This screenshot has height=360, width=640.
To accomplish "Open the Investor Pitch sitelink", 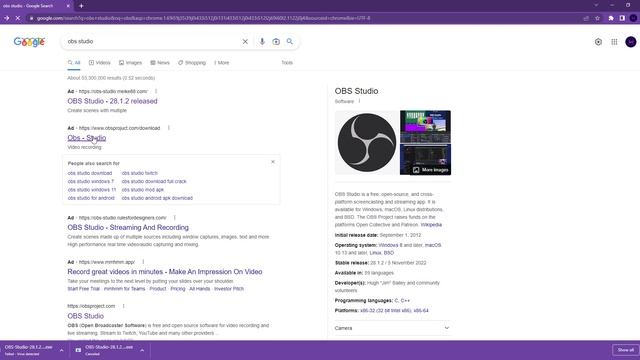I will [229, 289].
